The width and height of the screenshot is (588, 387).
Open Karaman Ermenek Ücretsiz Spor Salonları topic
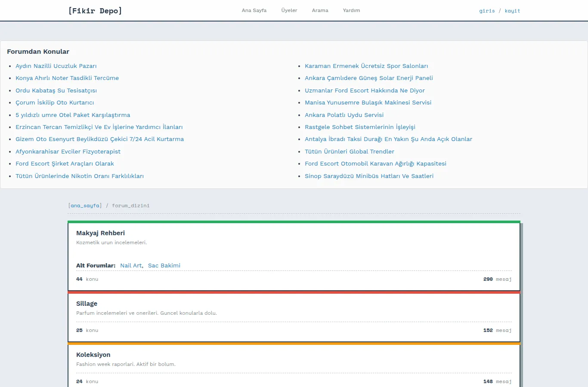click(366, 66)
